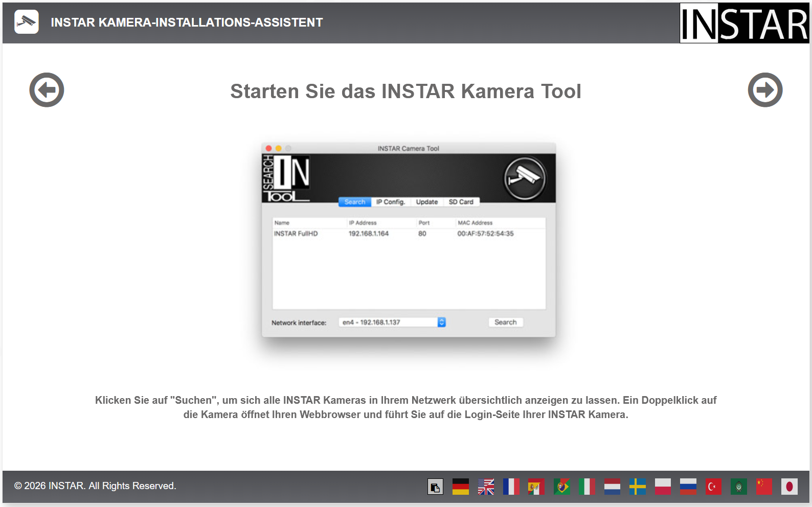Choose Dutch using the Netherlands flag
The image size is (812, 507).
[x=613, y=487]
